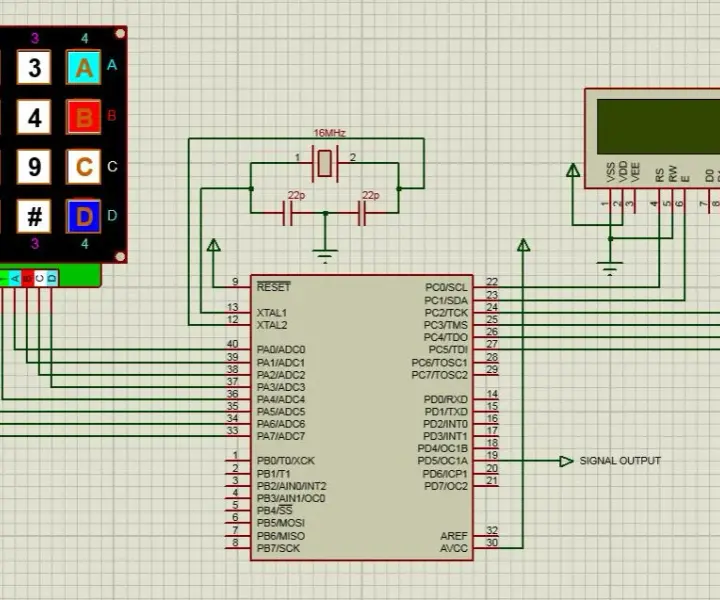Click the 16MHz crystal value label
Screen dimensions: 720x600
329,133
